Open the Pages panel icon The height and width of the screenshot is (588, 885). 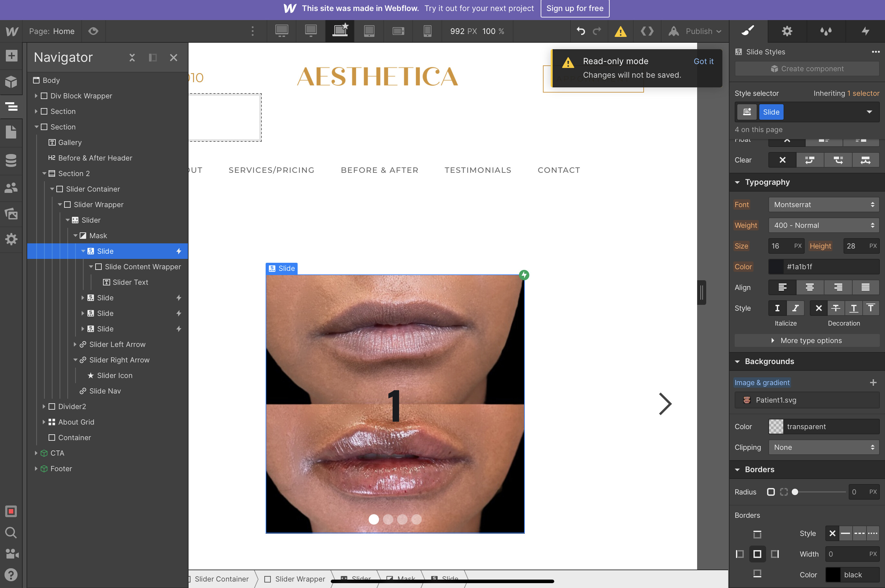point(11,132)
